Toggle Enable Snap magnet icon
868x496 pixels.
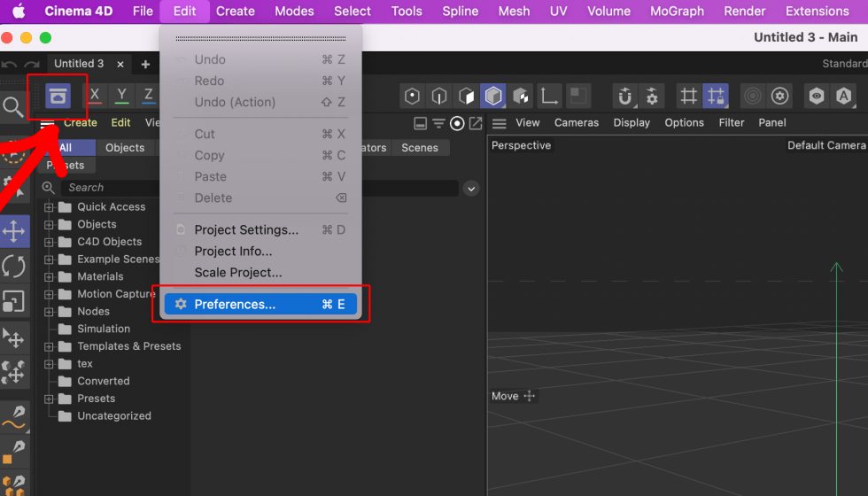[x=625, y=97]
